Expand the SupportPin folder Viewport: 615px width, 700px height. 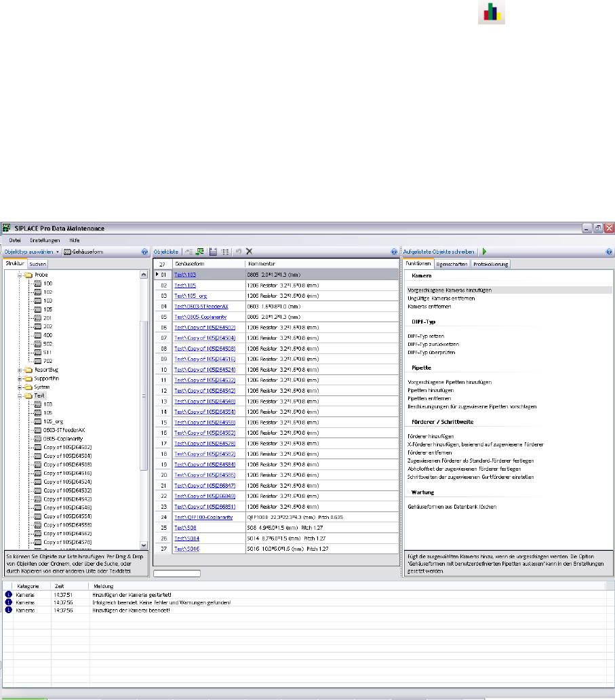pos(20,378)
